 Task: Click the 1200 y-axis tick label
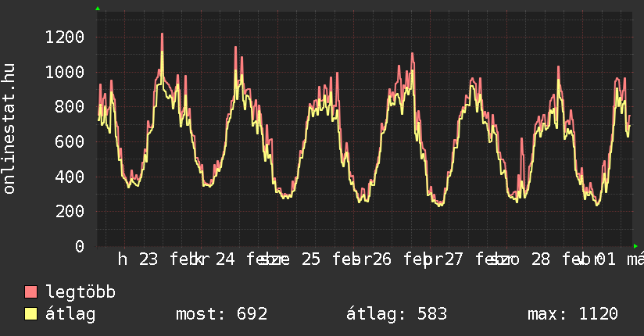click(64, 37)
